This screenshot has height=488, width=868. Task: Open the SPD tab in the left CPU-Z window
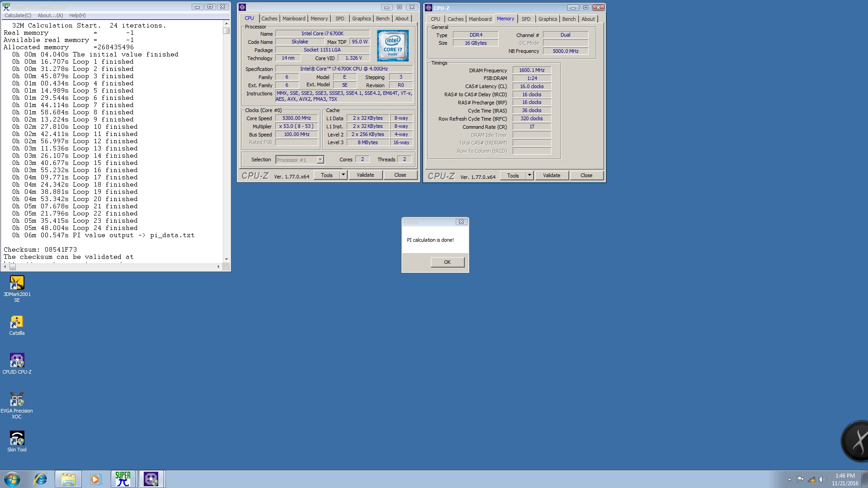[x=340, y=19]
